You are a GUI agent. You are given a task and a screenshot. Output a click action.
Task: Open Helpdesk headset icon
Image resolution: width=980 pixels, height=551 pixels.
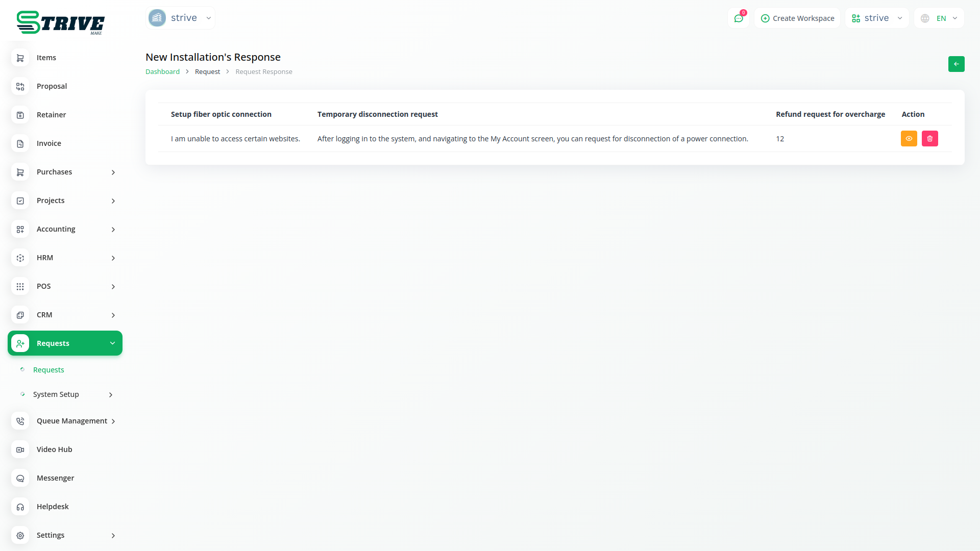(20, 507)
